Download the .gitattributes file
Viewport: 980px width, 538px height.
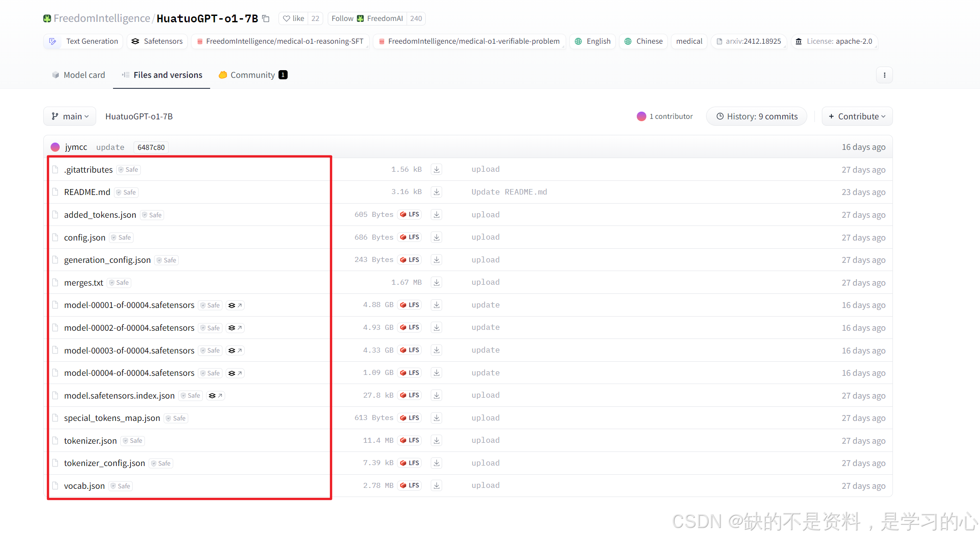point(437,169)
